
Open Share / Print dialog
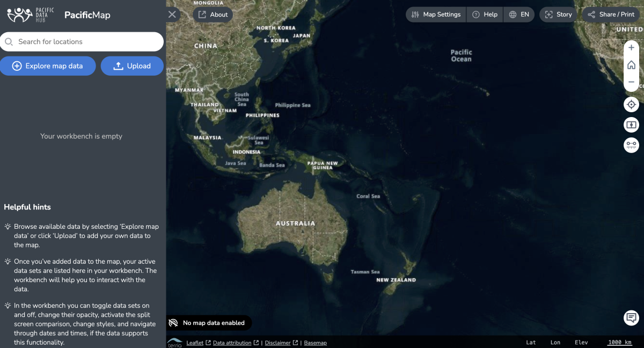point(611,15)
